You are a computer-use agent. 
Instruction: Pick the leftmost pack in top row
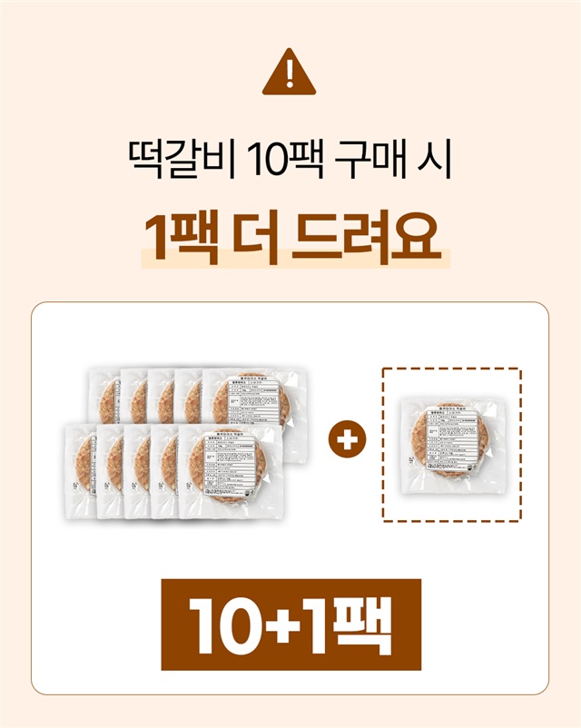click(104, 396)
